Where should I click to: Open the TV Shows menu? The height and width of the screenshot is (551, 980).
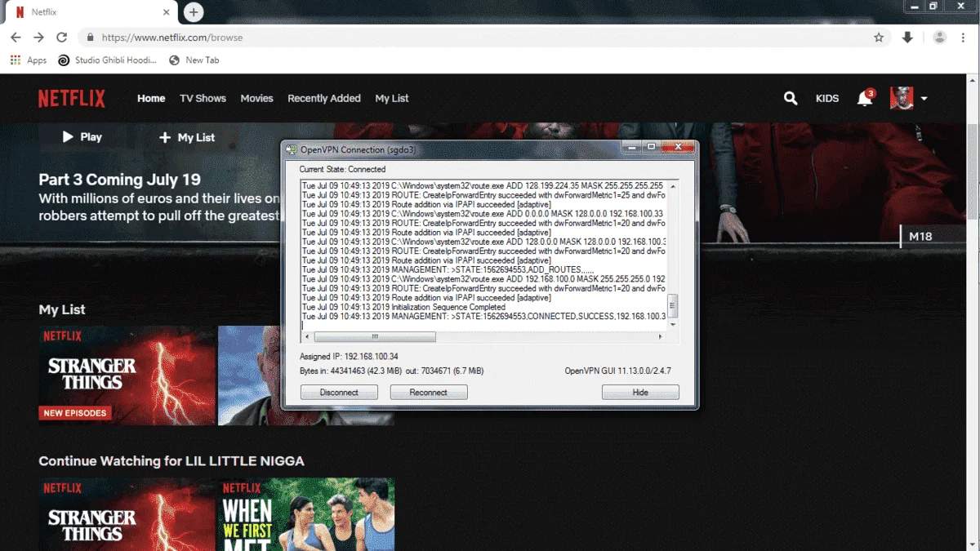pyautogui.click(x=203, y=98)
